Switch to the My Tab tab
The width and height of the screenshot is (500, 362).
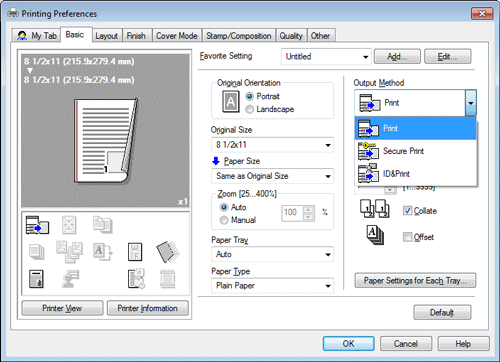pos(37,35)
